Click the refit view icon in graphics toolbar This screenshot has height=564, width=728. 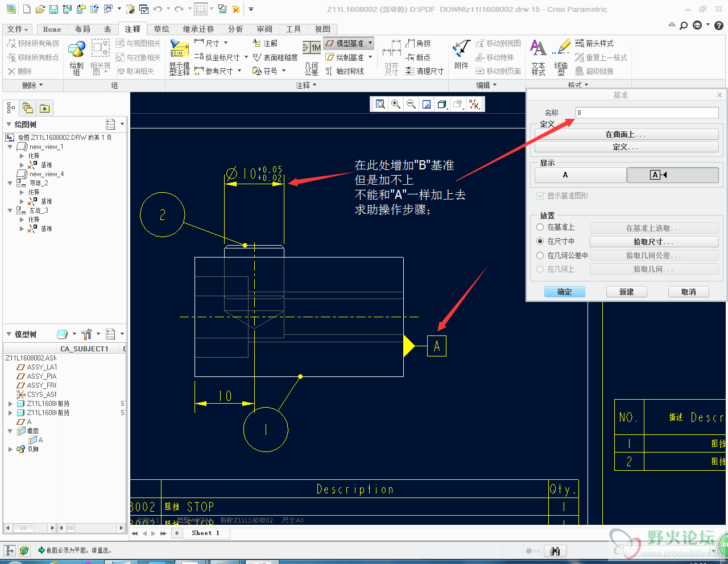pos(380,104)
